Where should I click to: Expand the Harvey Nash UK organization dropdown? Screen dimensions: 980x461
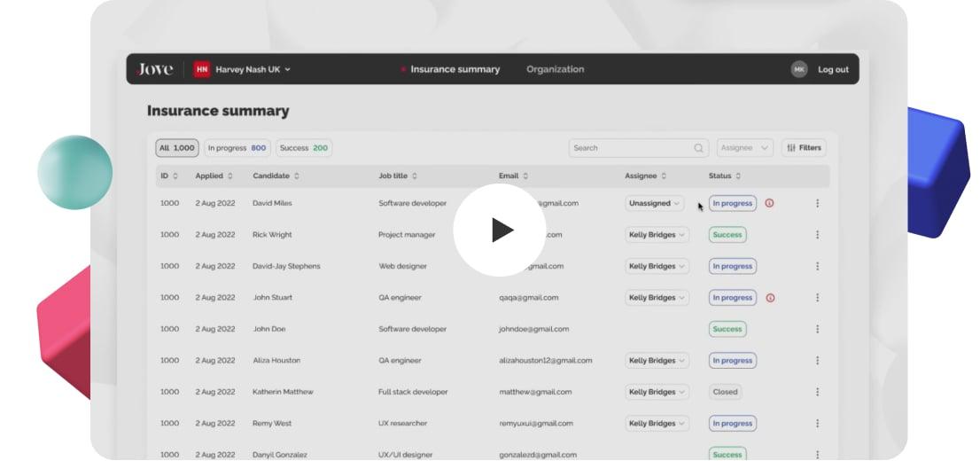pos(253,69)
